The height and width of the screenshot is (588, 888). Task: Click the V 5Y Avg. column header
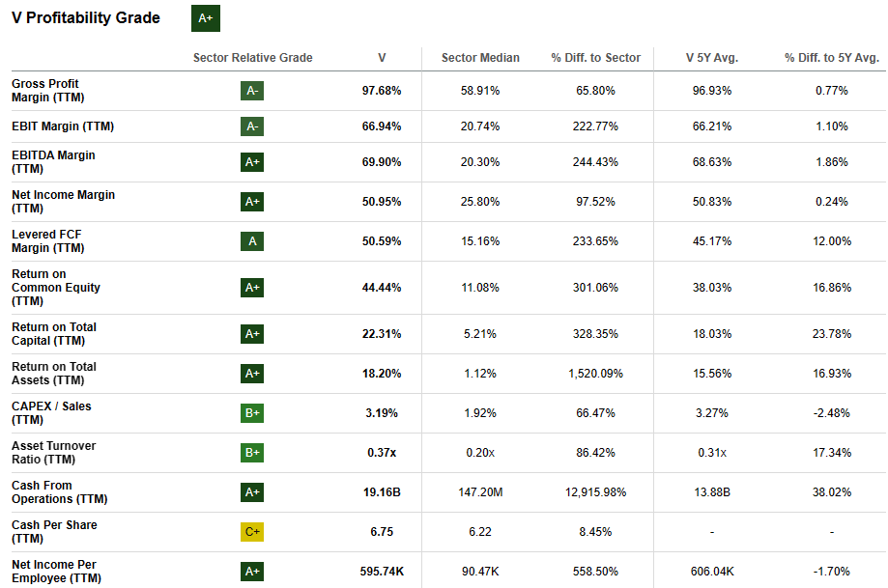(711, 58)
